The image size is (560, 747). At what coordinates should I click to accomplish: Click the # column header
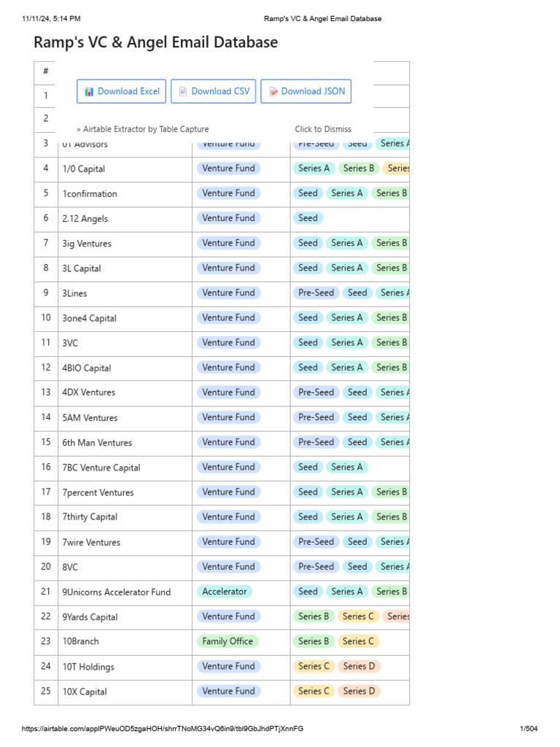coord(46,71)
